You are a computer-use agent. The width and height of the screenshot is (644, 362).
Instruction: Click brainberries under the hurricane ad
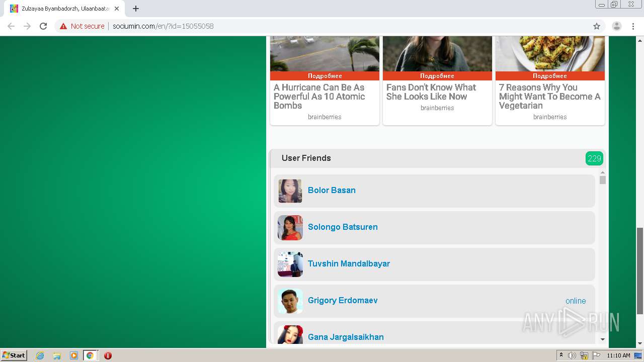pyautogui.click(x=325, y=117)
